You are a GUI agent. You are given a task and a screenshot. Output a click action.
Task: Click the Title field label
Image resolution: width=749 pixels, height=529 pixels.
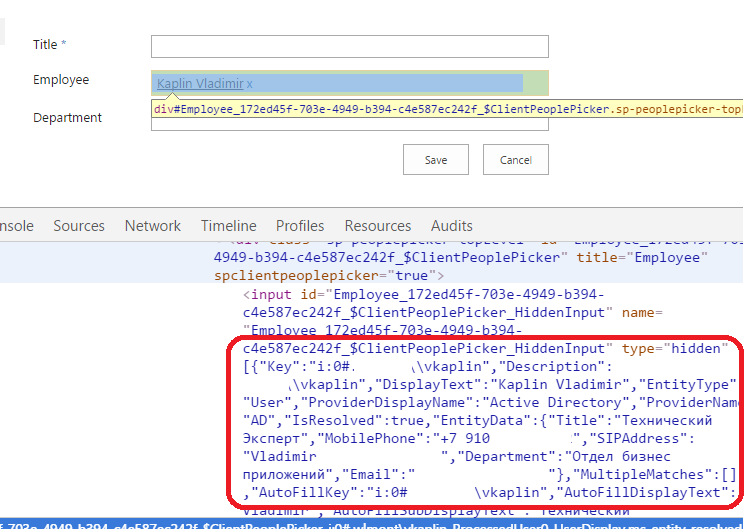click(45, 44)
